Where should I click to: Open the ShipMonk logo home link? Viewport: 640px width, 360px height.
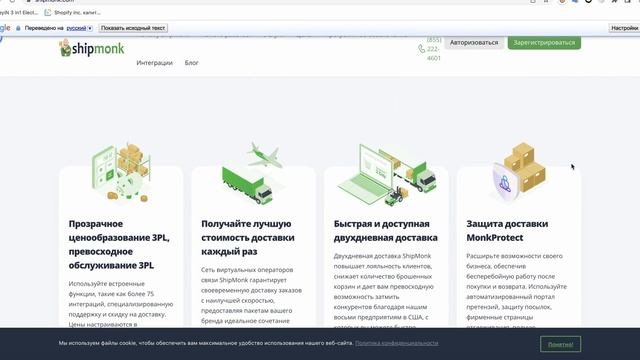coord(92,48)
